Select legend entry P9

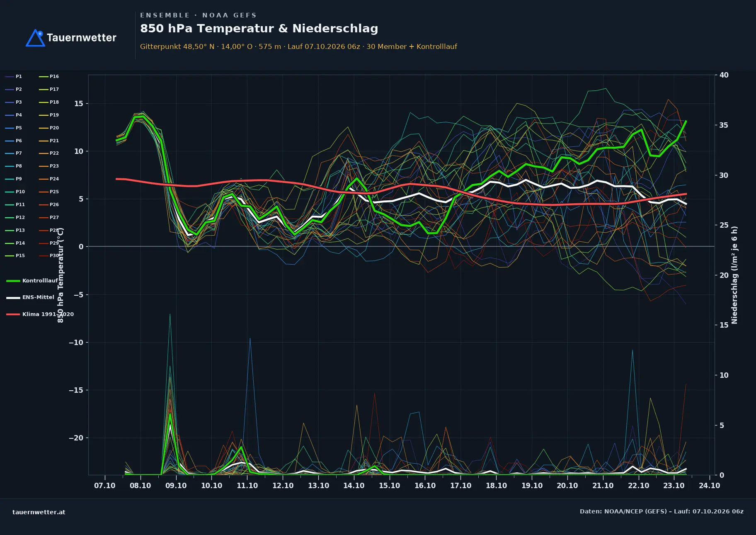click(13, 179)
